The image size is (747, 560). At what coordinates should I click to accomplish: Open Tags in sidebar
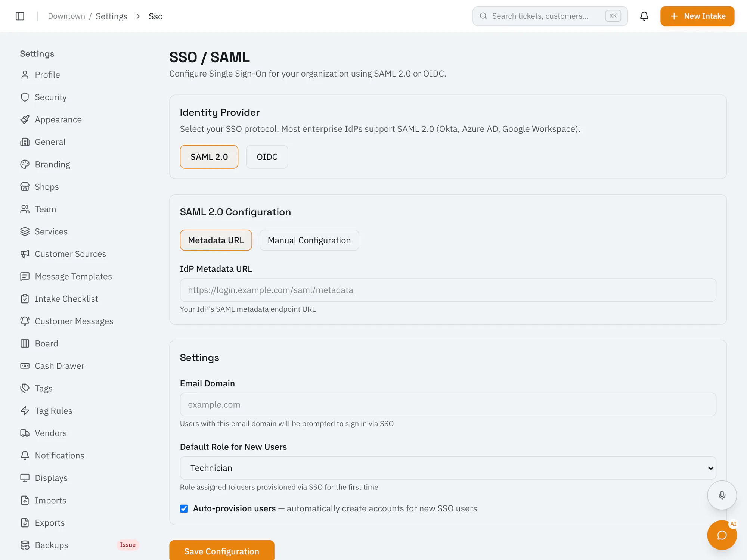80,388
